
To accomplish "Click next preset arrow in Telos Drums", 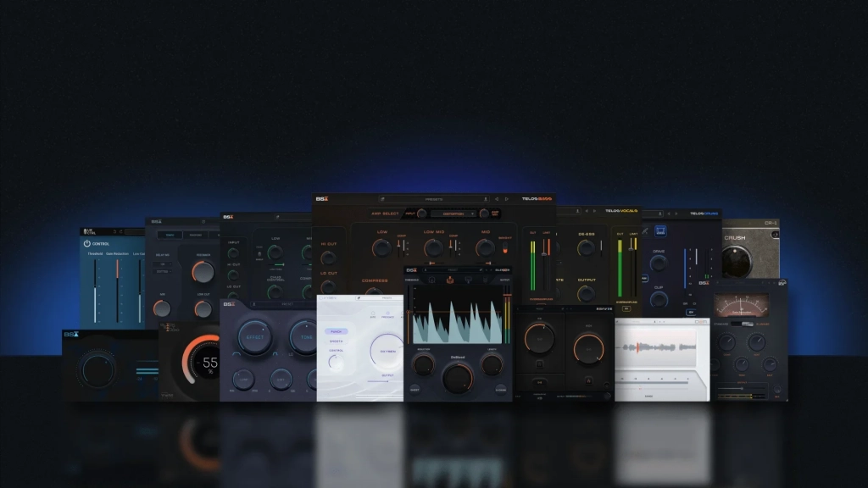I will [x=676, y=213].
